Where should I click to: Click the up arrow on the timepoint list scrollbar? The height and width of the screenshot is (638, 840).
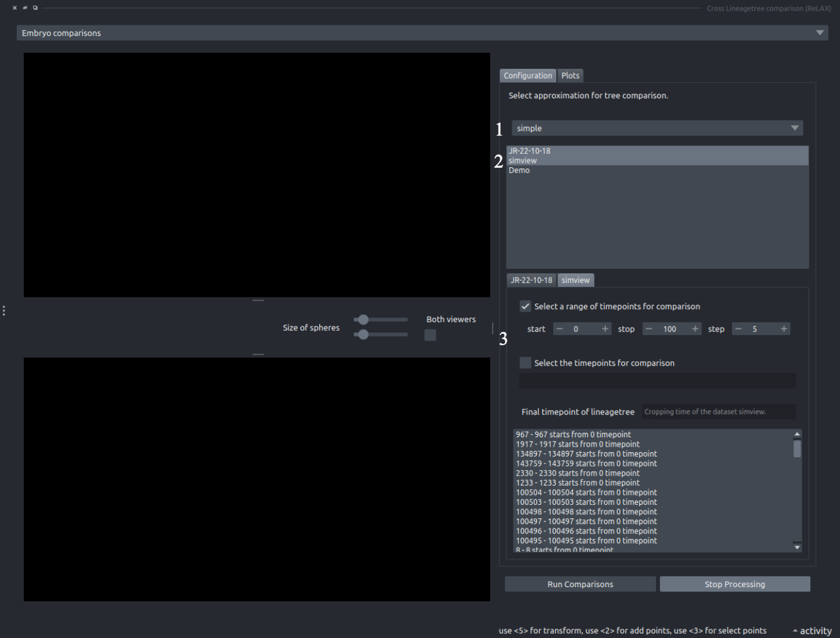pos(797,433)
